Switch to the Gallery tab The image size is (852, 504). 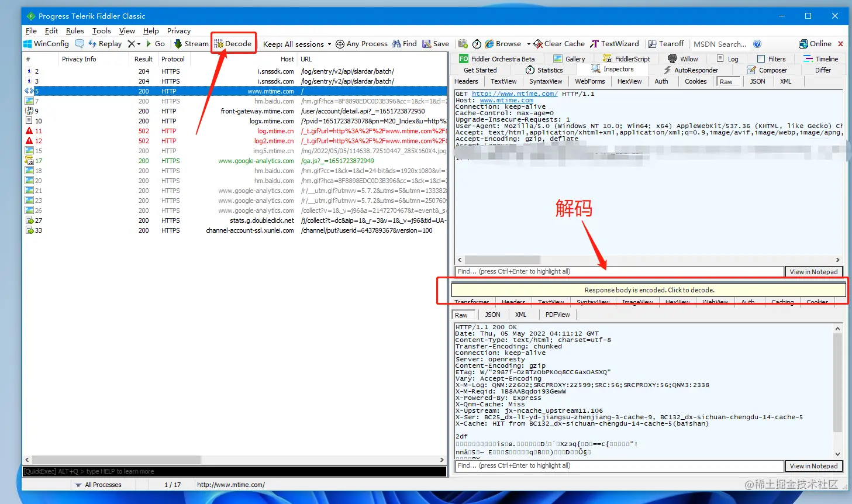pos(569,59)
